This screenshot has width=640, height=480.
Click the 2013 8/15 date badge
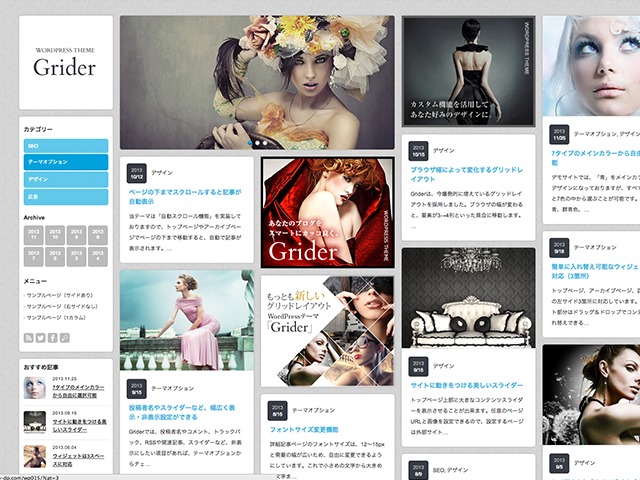[278, 411]
